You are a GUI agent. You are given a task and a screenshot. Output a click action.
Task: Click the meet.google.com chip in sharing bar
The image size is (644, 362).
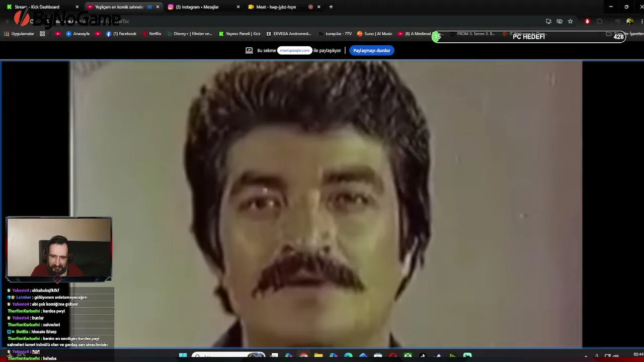point(295,50)
